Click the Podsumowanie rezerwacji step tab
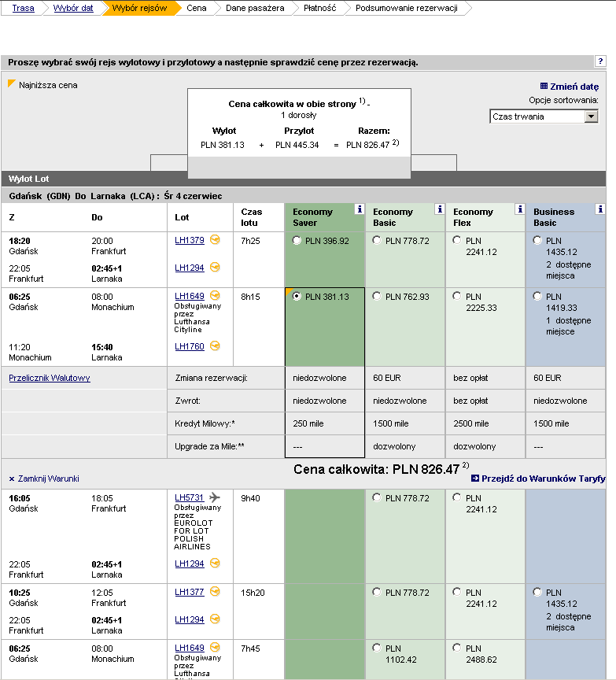 406,8
